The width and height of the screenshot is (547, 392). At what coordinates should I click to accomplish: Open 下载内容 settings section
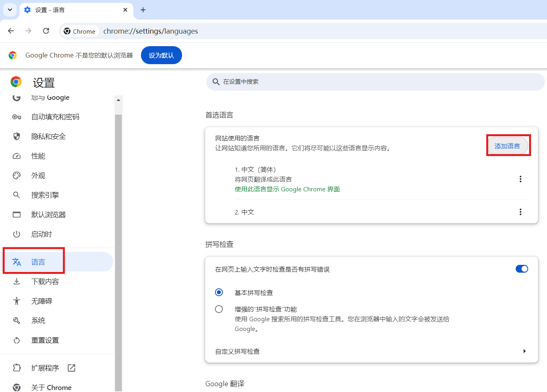click(45, 281)
